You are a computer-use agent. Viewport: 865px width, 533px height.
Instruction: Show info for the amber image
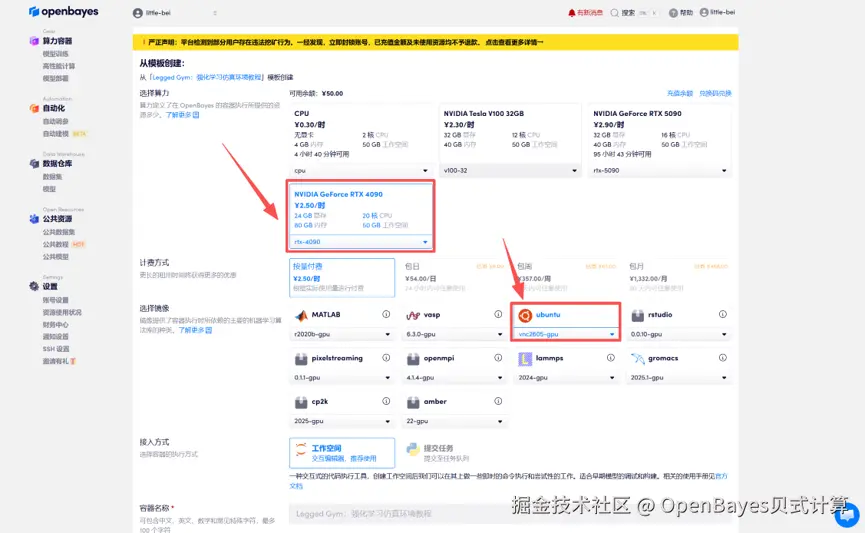(498, 401)
